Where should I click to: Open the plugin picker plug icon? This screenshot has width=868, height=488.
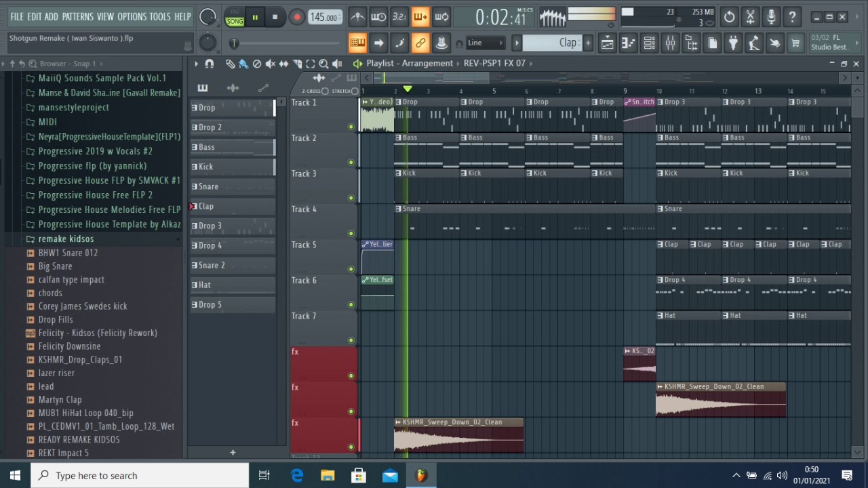(x=733, y=44)
